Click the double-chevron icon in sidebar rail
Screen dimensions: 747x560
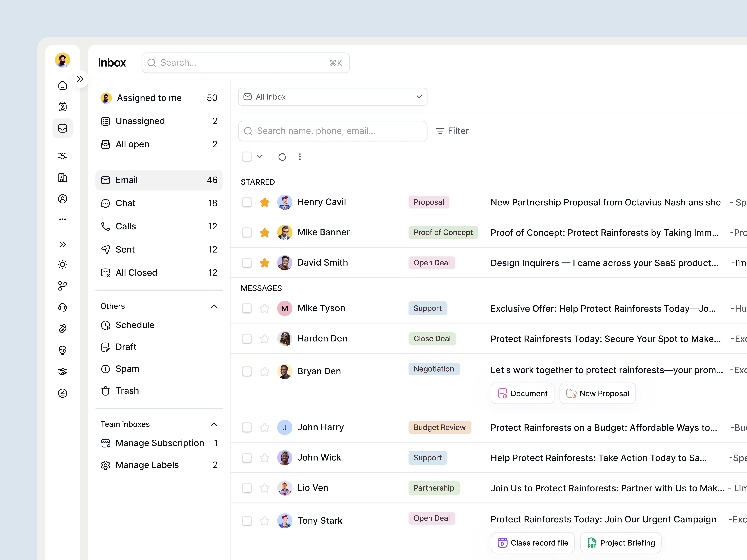(62, 244)
